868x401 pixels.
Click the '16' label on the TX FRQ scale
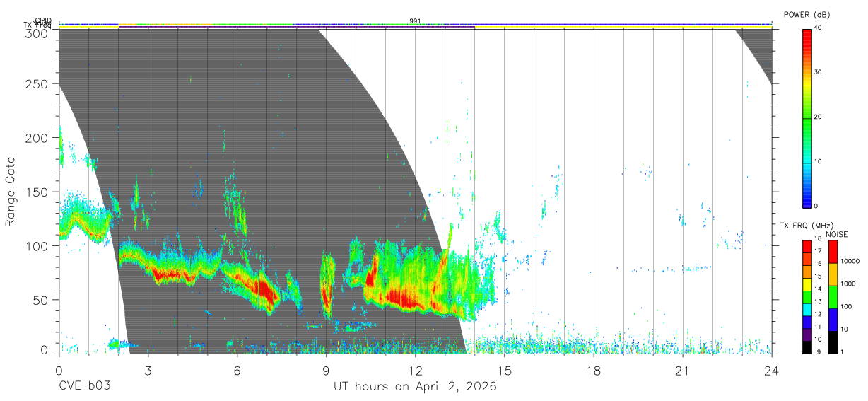[x=818, y=264]
